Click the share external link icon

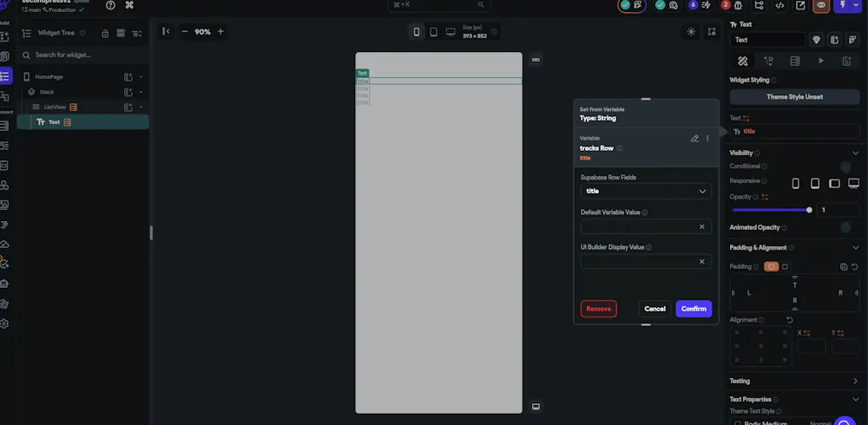pyautogui.click(x=800, y=5)
